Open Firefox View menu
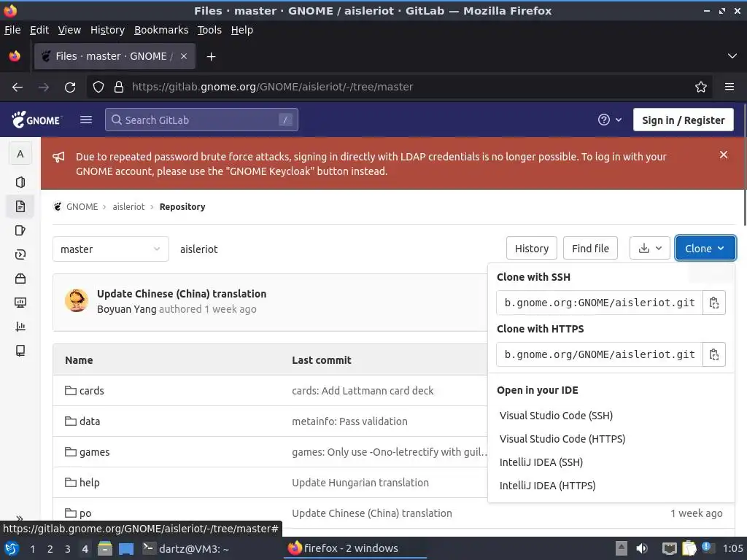Viewport: 747px width, 560px height. (x=69, y=30)
